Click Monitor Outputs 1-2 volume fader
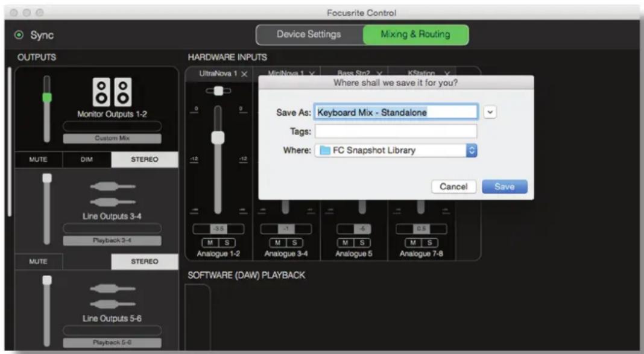This screenshot has width=644, height=354. (x=47, y=98)
